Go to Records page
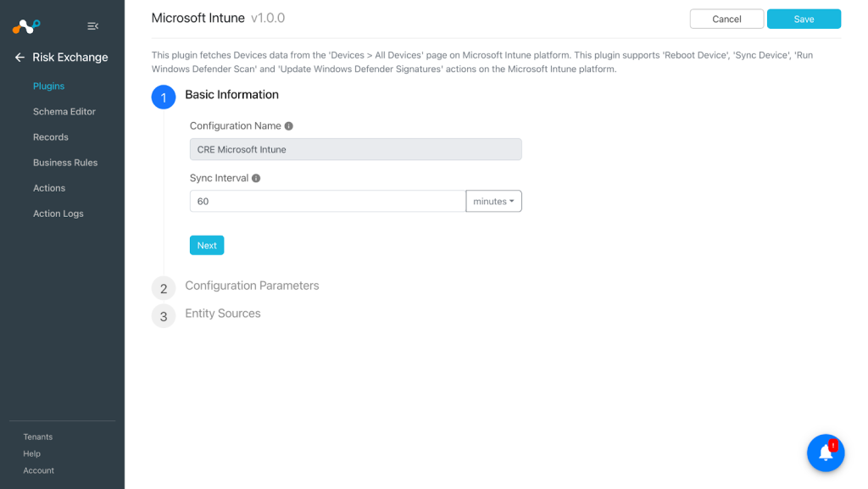The width and height of the screenshot is (868, 489). coord(50,136)
